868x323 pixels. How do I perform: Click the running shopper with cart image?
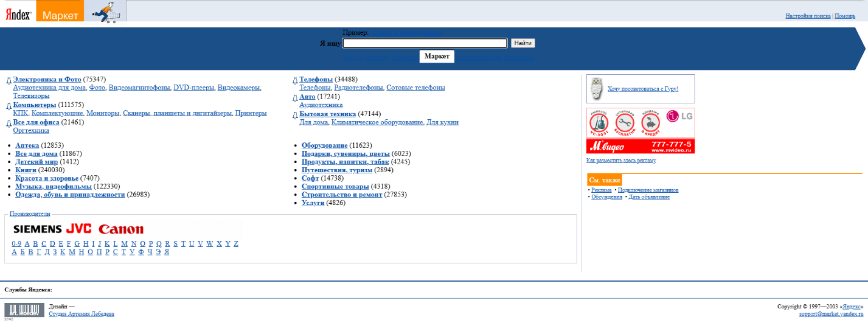[105, 12]
